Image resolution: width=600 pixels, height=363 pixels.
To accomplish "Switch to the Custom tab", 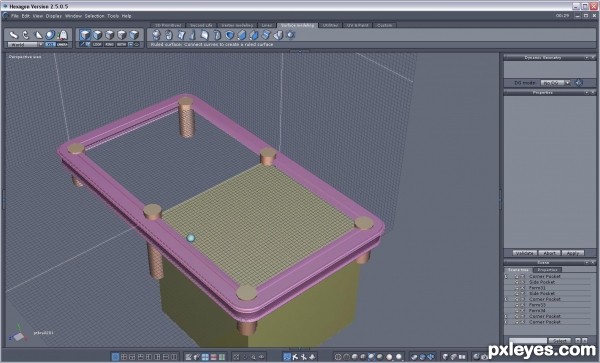I will click(385, 25).
